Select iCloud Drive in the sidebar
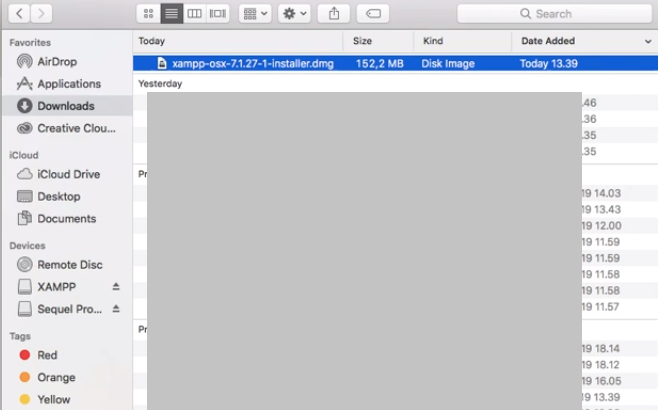 coord(68,174)
